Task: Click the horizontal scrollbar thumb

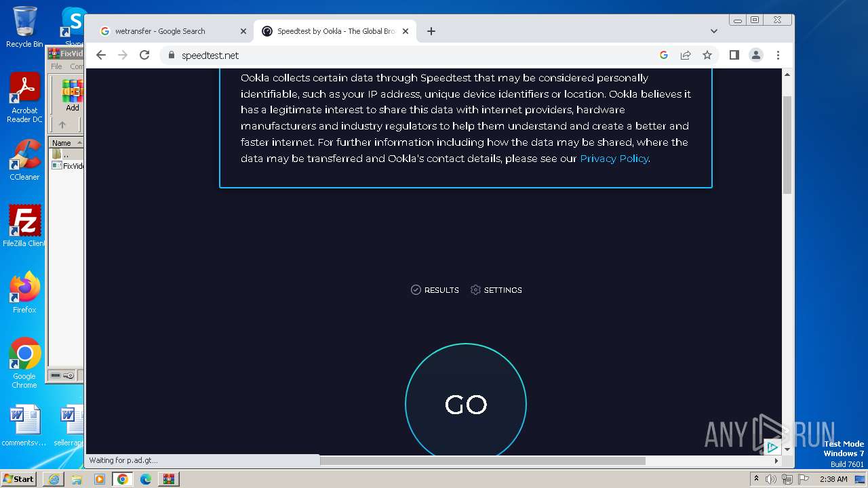Action: [482, 461]
